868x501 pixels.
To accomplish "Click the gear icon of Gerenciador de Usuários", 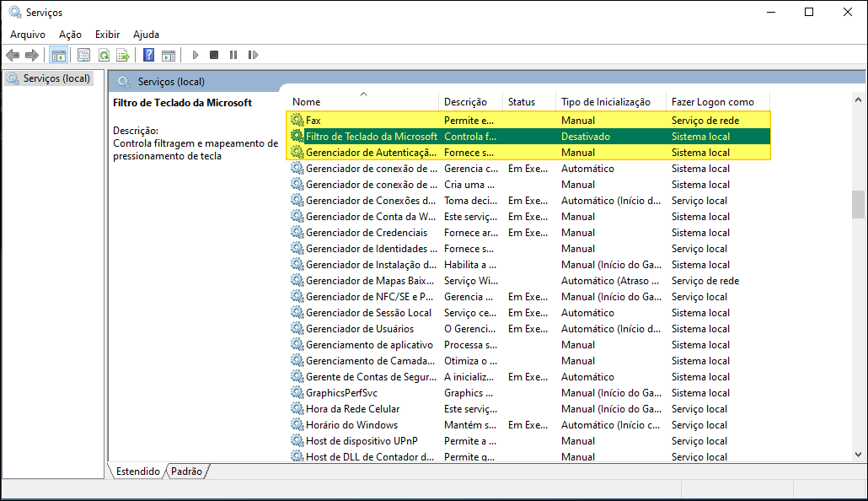I will click(x=297, y=328).
